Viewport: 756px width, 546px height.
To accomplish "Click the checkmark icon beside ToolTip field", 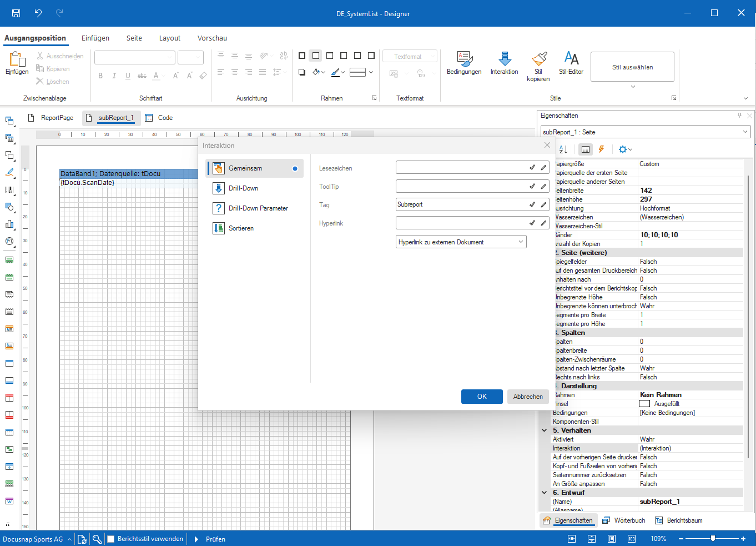I will point(532,186).
